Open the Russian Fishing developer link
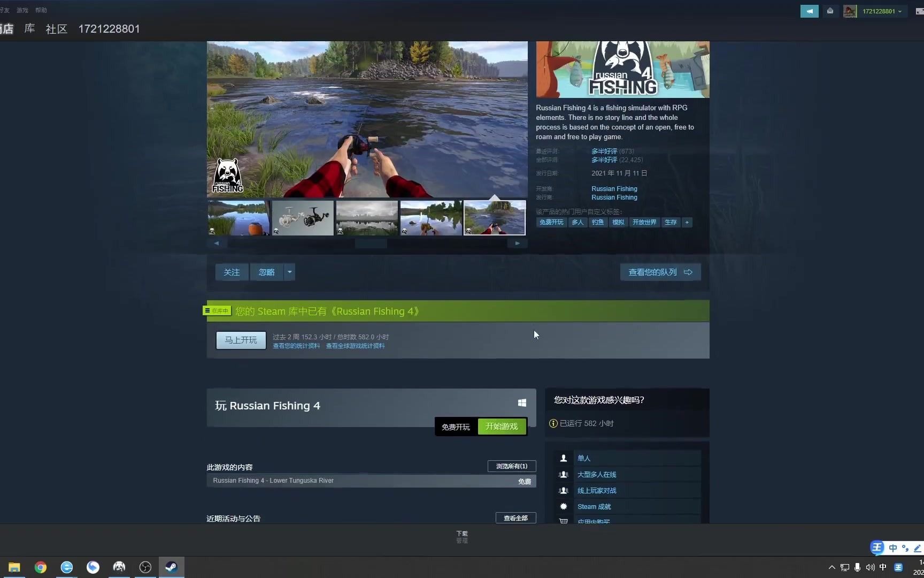 pyautogui.click(x=614, y=189)
